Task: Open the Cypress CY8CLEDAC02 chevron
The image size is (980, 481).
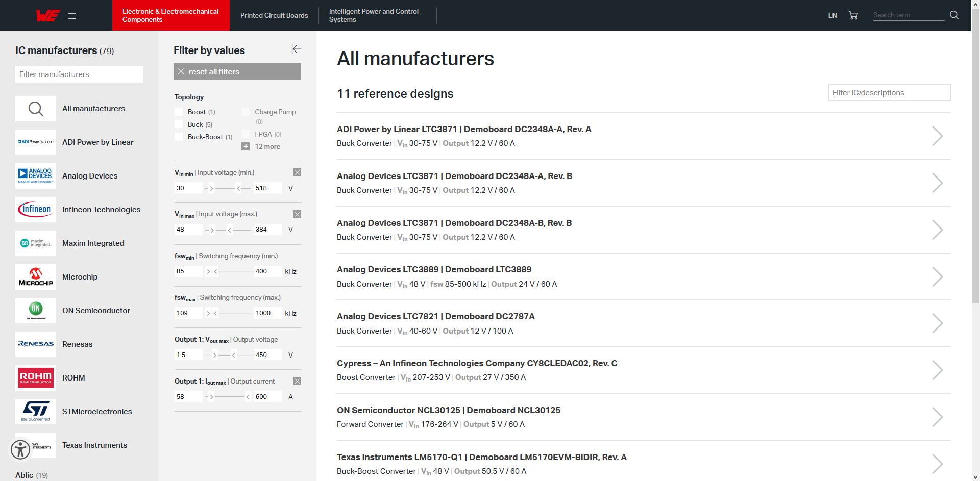Action: click(938, 370)
